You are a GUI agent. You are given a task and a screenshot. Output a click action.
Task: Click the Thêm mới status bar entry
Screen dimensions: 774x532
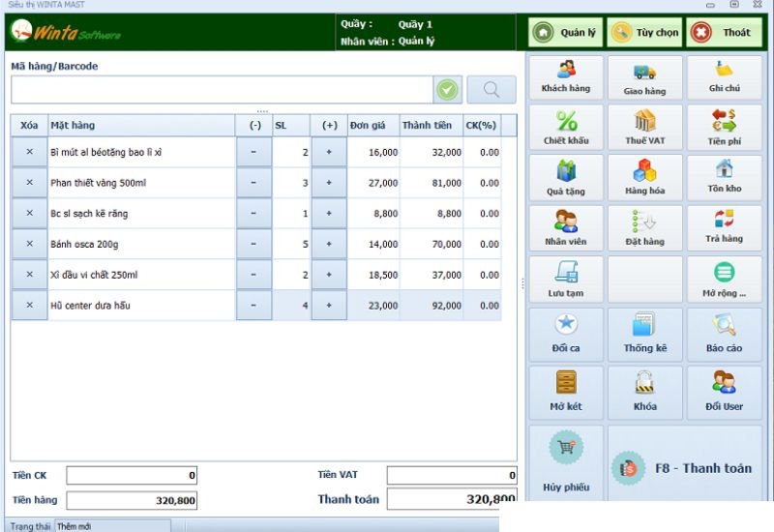tap(112, 526)
